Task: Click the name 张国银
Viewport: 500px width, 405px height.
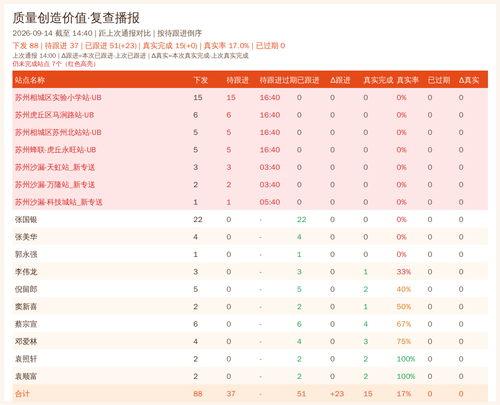Action: pos(26,219)
